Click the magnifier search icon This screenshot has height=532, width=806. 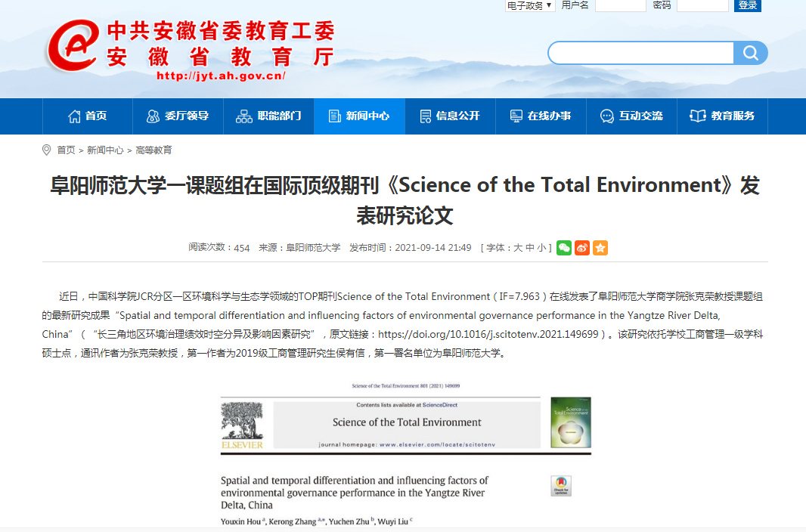[x=750, y=53]
